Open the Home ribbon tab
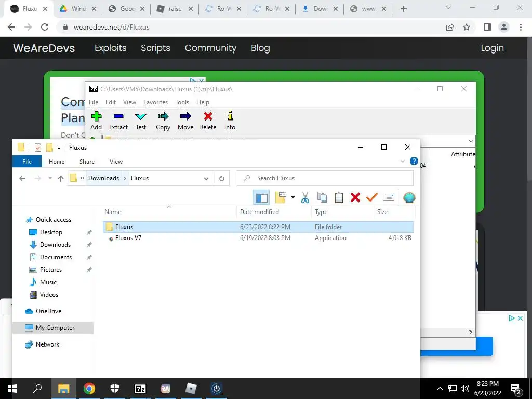 click(x=56, y=162)
